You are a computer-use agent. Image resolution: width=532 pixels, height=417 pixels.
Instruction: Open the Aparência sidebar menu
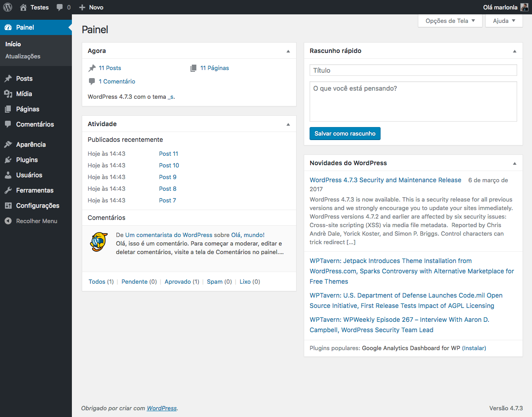(36, 145)
